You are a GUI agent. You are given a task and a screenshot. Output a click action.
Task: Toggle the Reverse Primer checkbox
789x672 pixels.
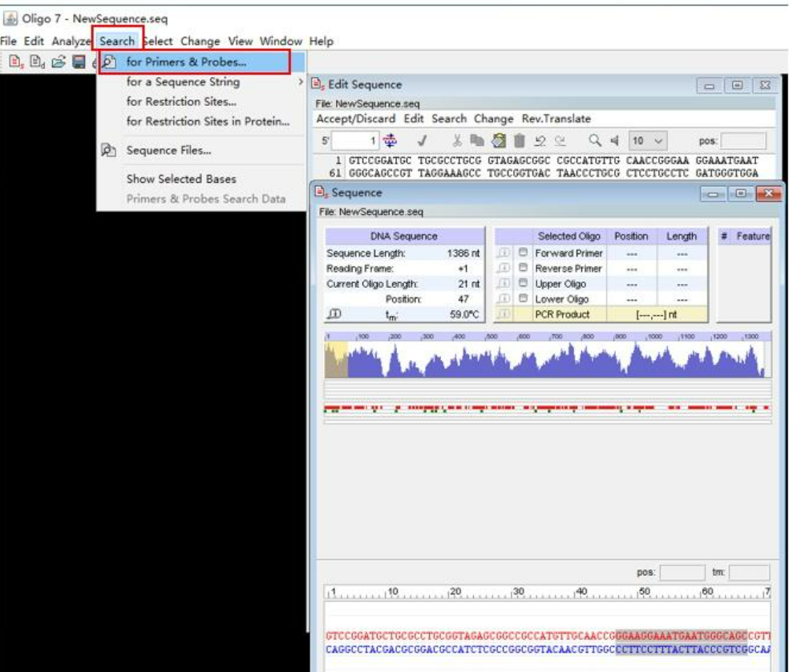click(x=524, y=267)
